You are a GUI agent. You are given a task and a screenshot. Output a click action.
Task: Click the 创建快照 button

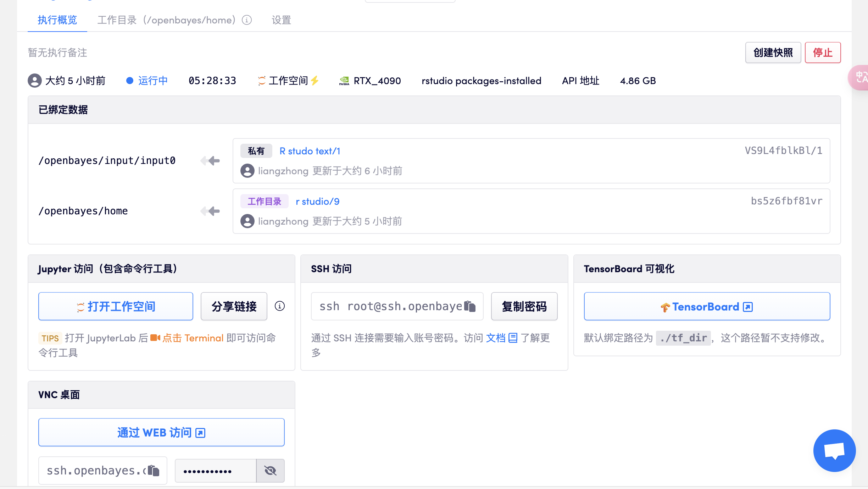tap(773, 53)
